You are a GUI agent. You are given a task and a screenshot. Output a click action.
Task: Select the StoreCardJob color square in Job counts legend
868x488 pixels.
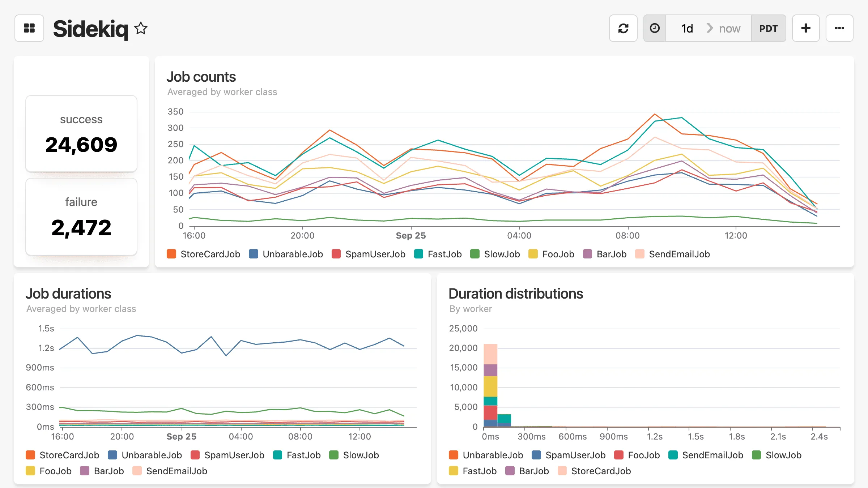171,254
